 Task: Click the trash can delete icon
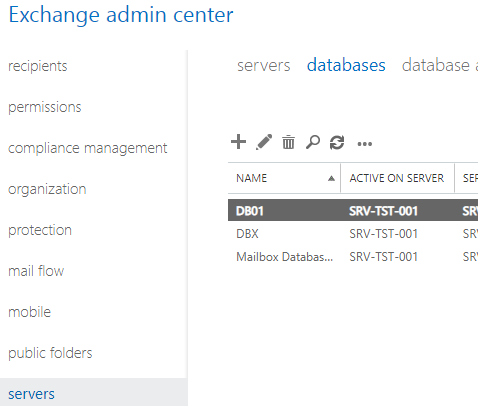pyautogui.click(x=288, y=142)
